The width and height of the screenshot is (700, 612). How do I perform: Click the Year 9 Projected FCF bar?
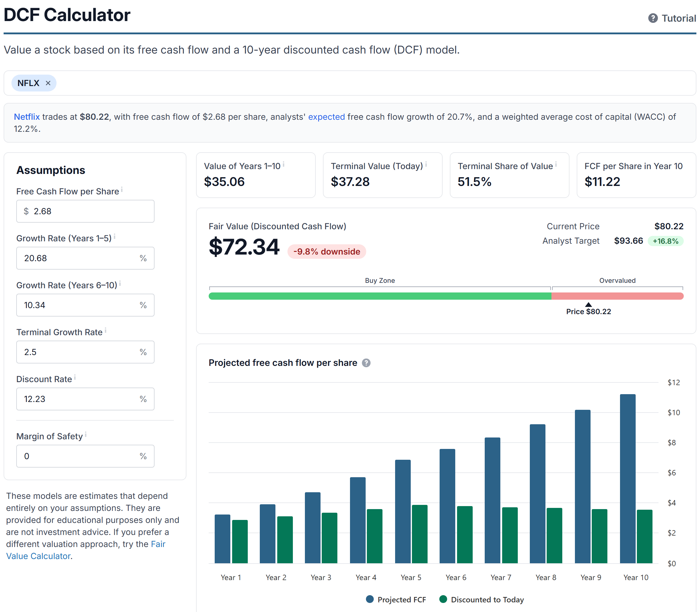583,487
